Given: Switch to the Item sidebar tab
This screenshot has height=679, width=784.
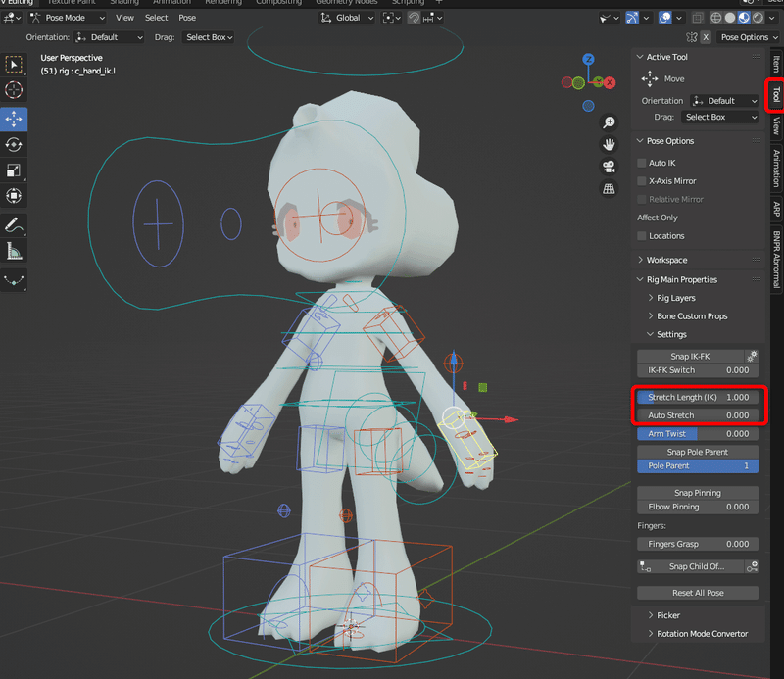Looking at the screenshot, I should click(x=776, y=64).
